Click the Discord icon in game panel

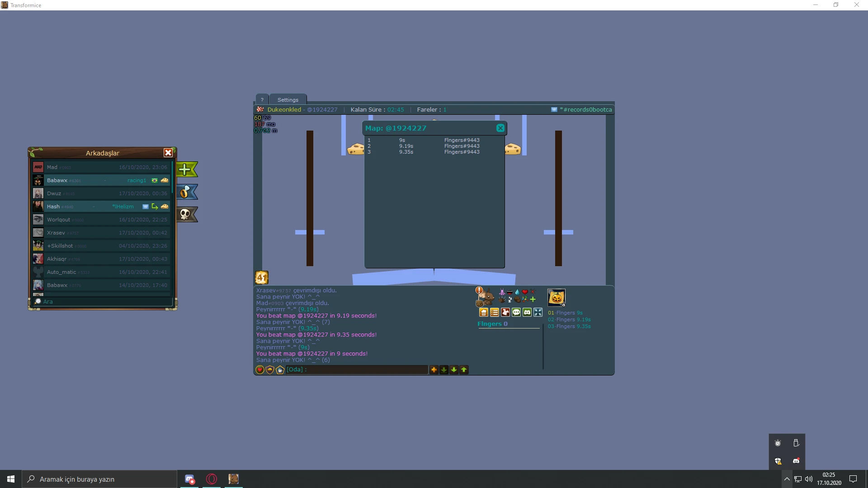(527, 312)
